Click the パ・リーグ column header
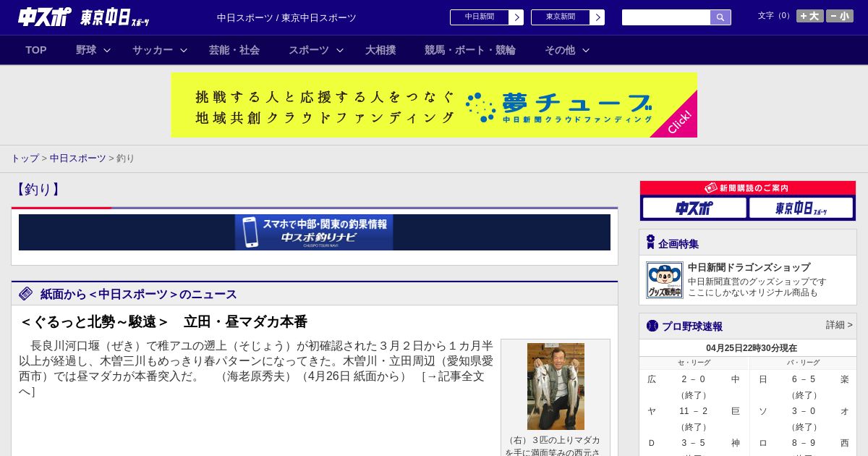868x456 pixels. tap(804, 363)
